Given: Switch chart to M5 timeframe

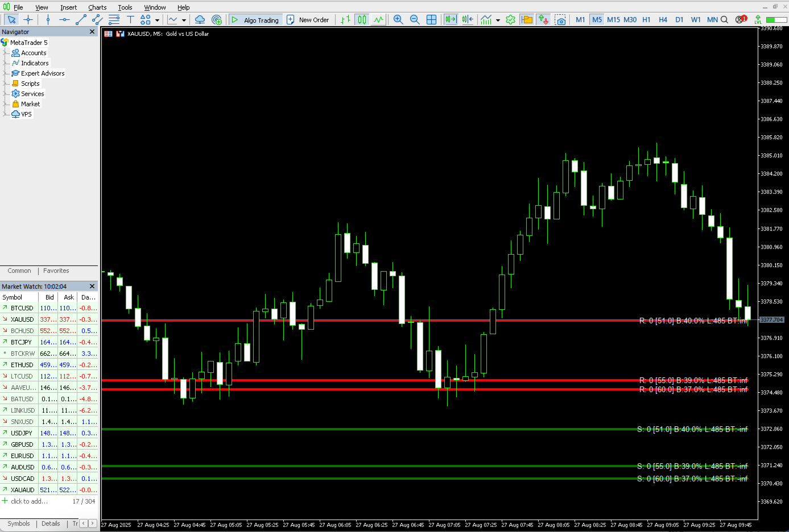Looking at the screenshot, I should pos(597,20).
